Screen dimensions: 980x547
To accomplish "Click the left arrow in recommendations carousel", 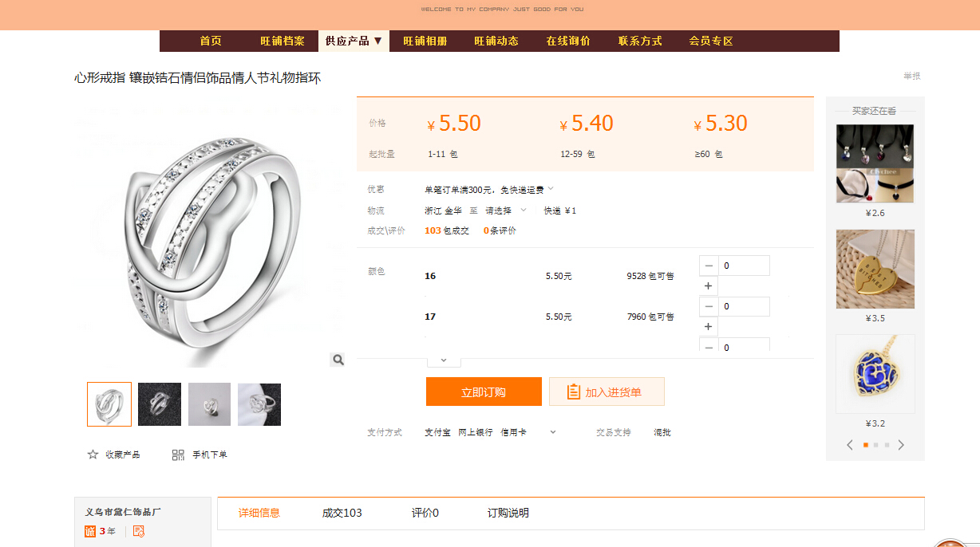I will tap(850, 445).
